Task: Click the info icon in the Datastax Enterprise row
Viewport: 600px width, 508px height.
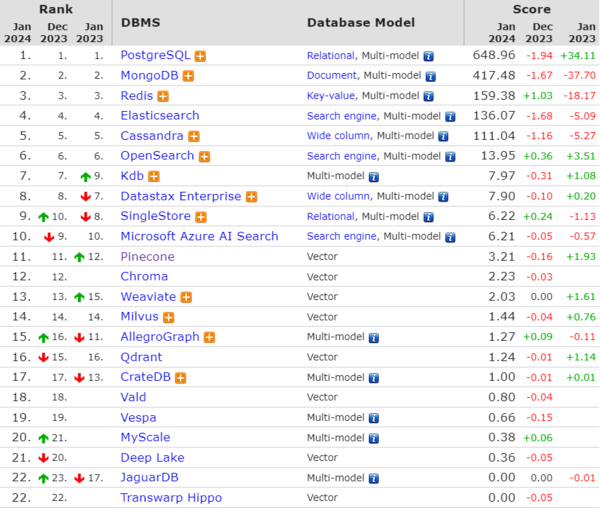Action: tap(443, 197)
